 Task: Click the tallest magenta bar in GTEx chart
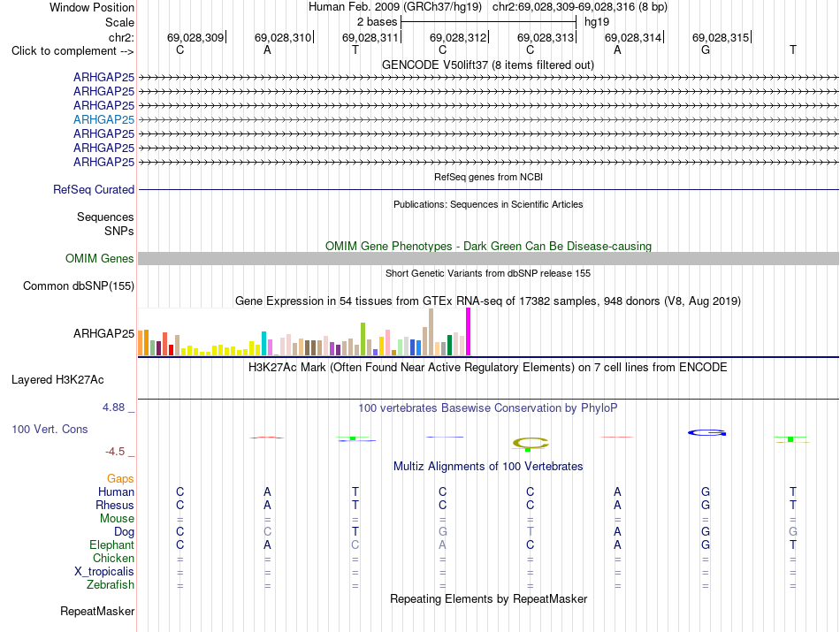pos(469,331)
